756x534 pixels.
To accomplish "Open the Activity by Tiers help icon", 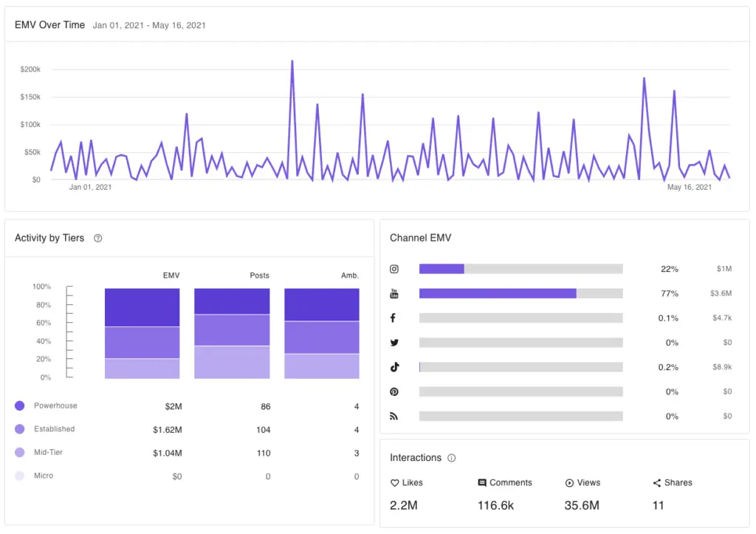I will coord(98,239).
